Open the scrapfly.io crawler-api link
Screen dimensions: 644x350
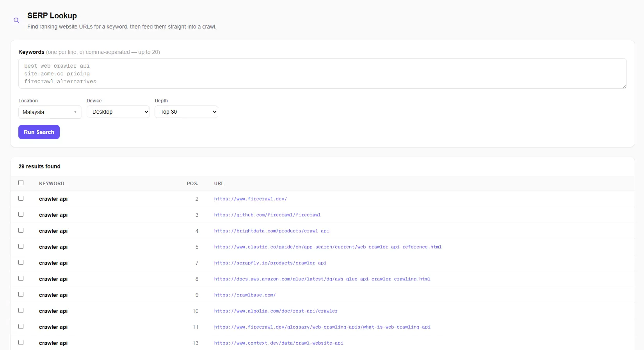(x=270, y=263)
